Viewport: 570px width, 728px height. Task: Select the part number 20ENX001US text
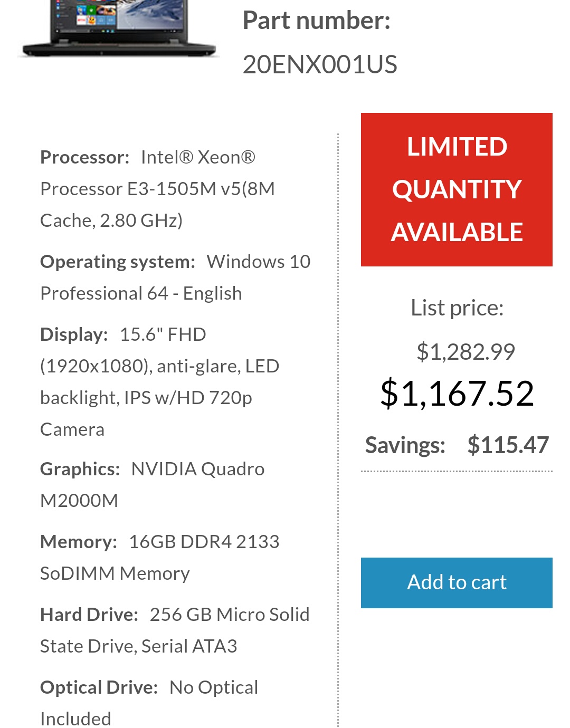pyautogui.click(x=320, y=65)
